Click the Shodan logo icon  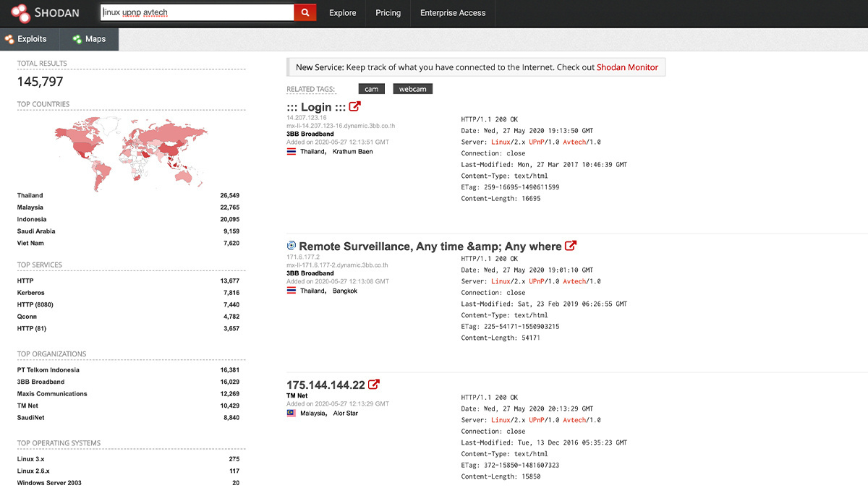coord(20,12)
